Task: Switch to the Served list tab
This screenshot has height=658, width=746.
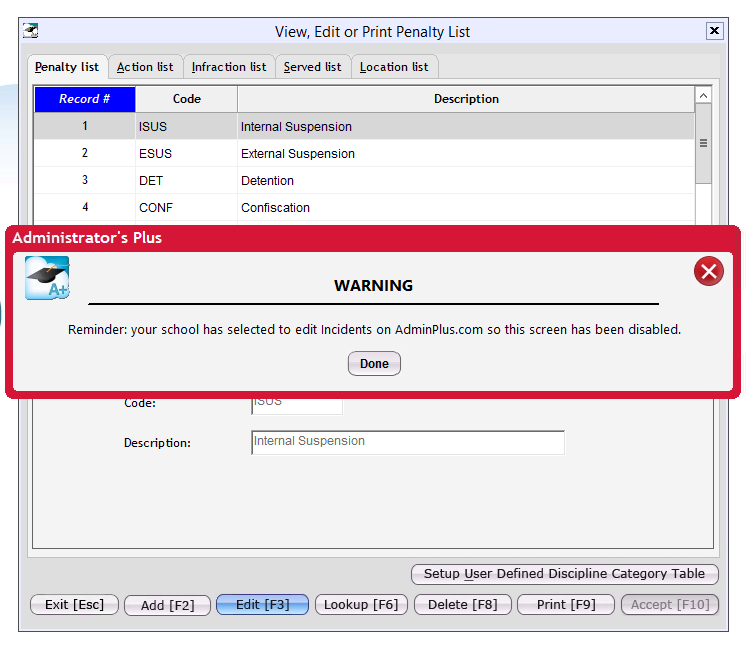Action: point(313,67)
